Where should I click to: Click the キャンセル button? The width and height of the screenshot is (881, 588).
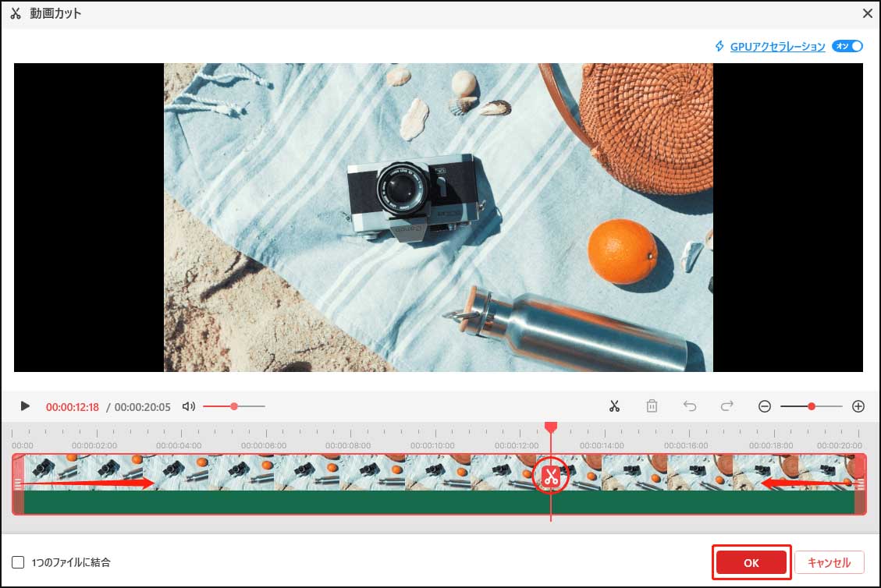[829, 563]
